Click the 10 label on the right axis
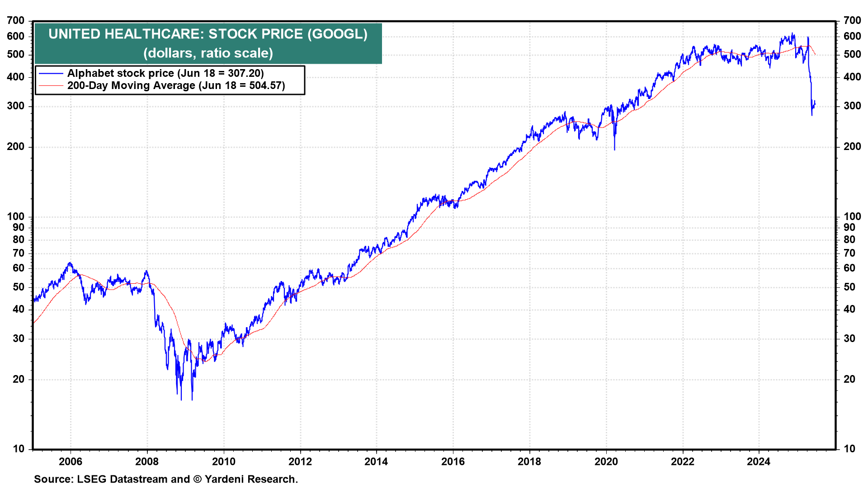This screenshot has height=488, width=868. tap(849, 449)
